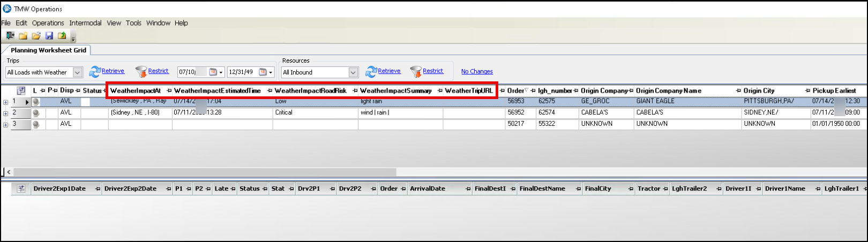Click status ball icon in row 1

[36, 101]
